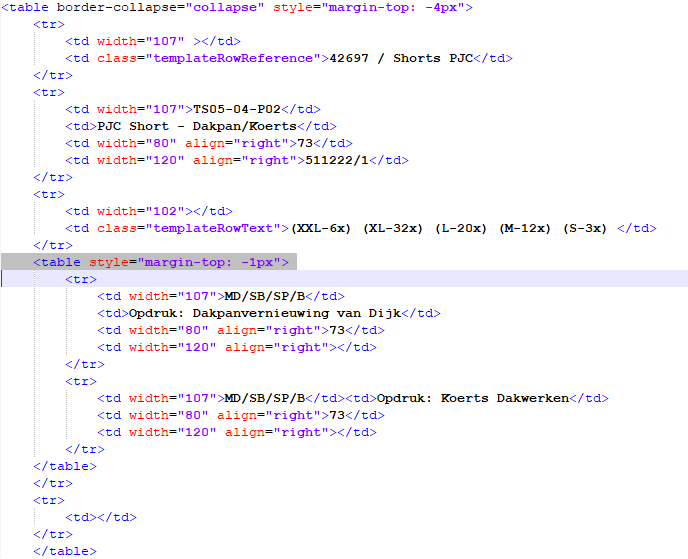Click the size text "(L-20x)"

461,229
